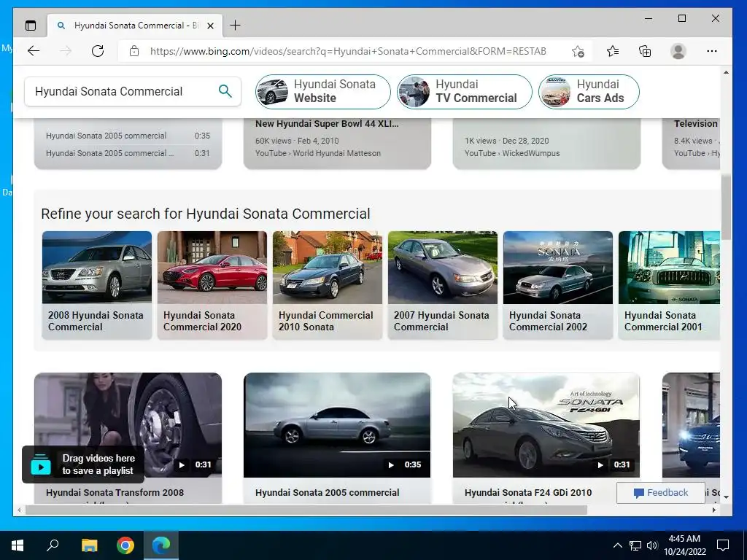Open the notification center icon
Screen dimensions: 747x560
723,545
